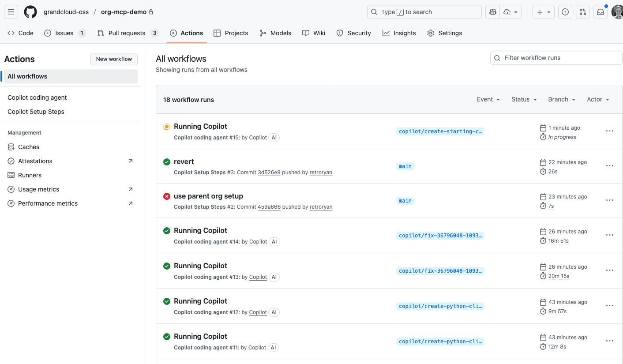Switch to the Insights tab
This screenshot has width=623, height=364.
[x=399, y=33]
